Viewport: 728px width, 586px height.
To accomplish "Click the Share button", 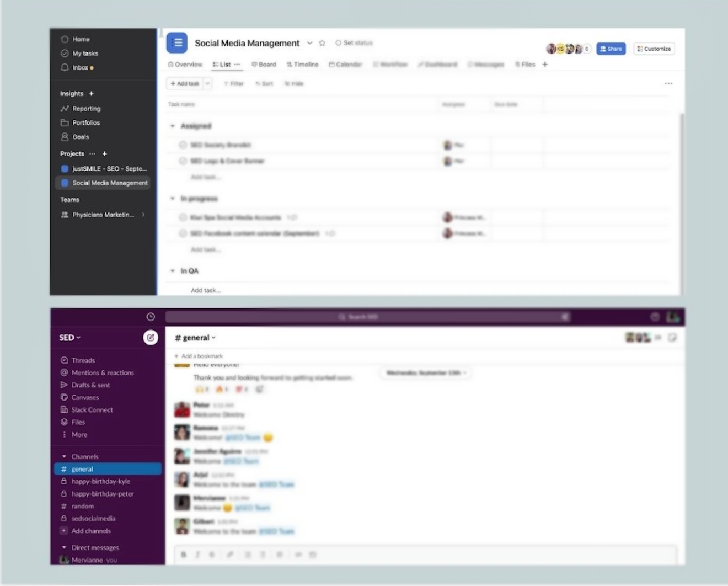I will point(611,49).
